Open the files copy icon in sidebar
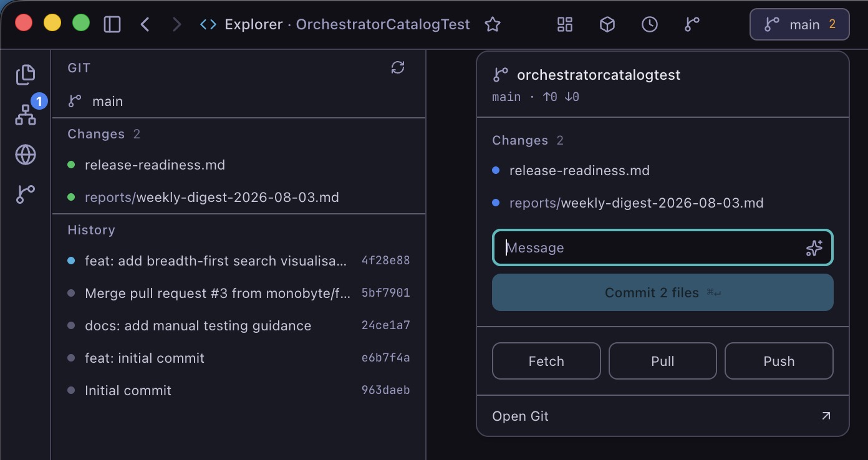This screenshot has height=460, width=868. 26,75
